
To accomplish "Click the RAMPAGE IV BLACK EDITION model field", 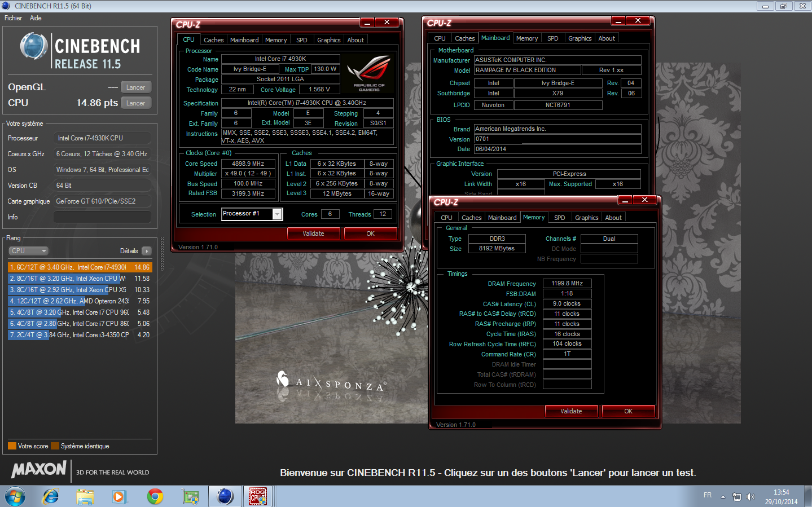I will click(x=527, y=70).
